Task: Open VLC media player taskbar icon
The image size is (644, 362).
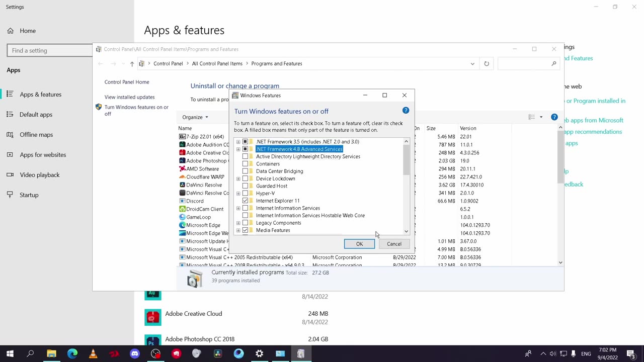Action: click(93, 354)
